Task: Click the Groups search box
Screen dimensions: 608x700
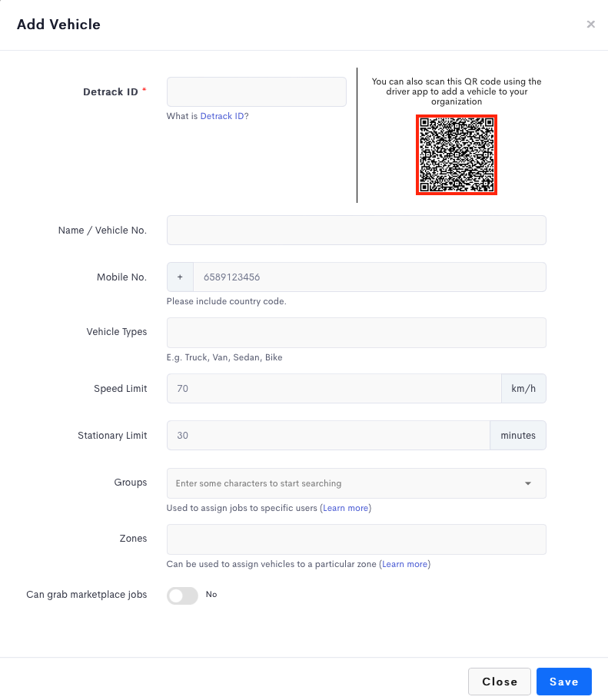Action: coord(357,483)
